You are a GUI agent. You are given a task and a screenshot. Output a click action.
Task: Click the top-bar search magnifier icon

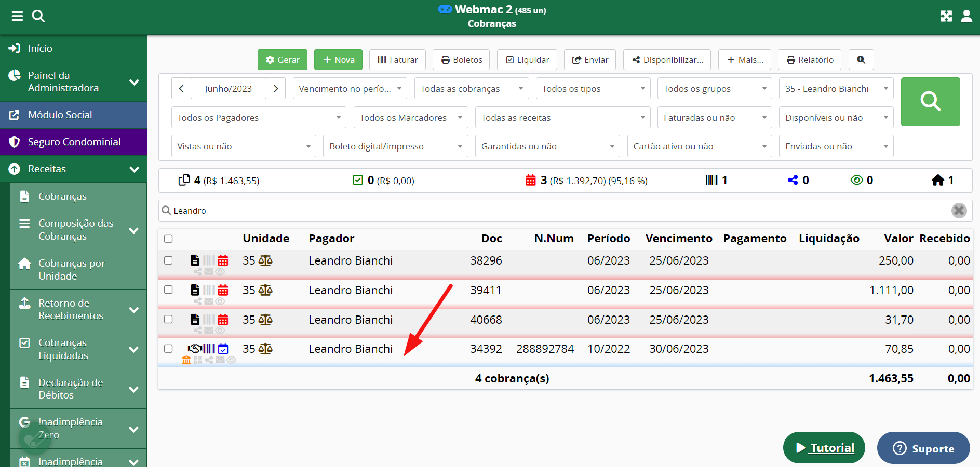pyautogui.click(x=38, y=16)
